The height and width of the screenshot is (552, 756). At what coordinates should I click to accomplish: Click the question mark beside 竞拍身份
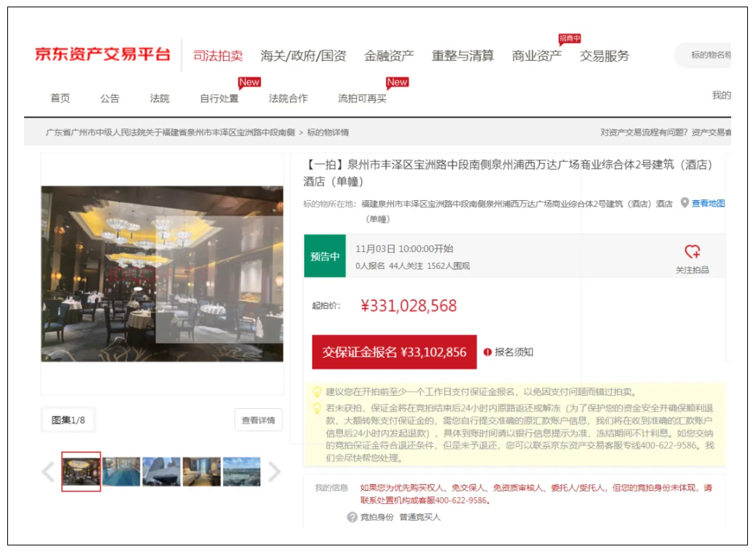click(x=352, y=517)
